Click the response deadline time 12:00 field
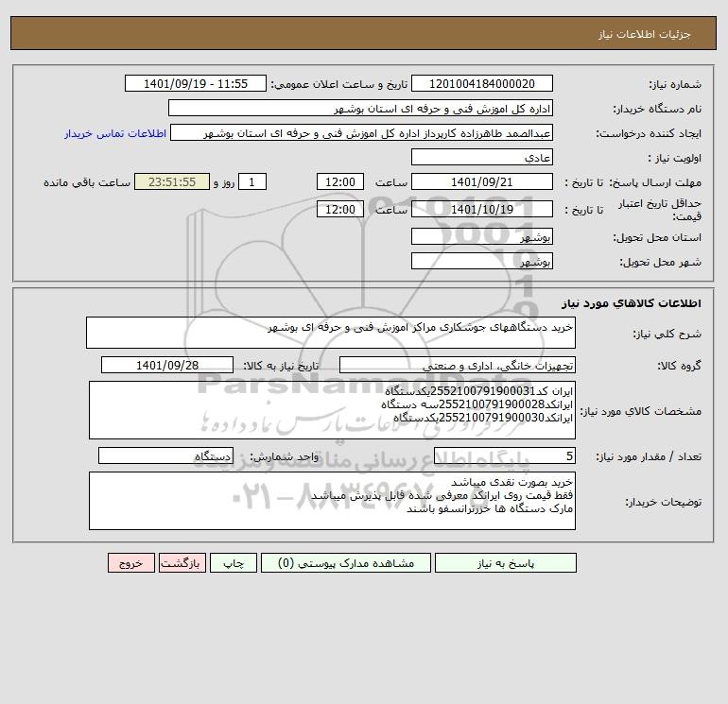The image size is (728, 704). pos(339,182)
